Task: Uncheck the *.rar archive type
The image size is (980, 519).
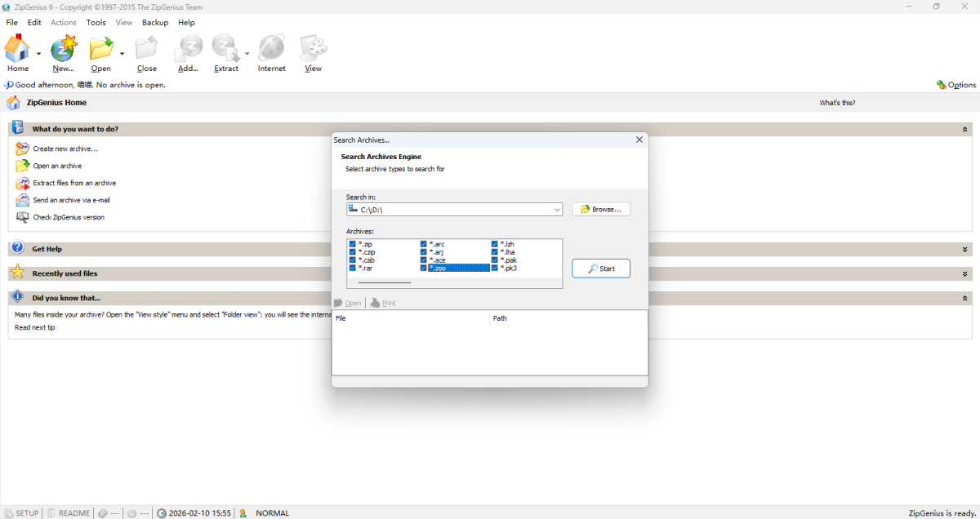Action: 352,268
